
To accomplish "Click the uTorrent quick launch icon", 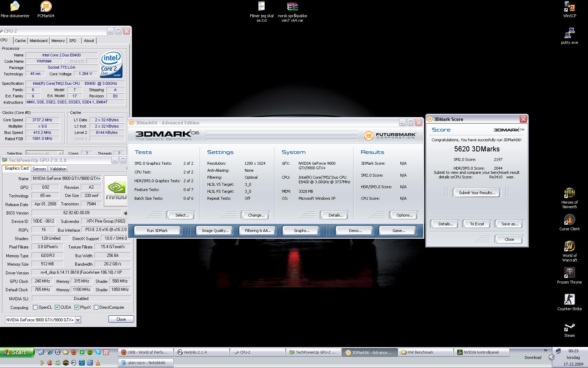I will (x=82, y=352).
